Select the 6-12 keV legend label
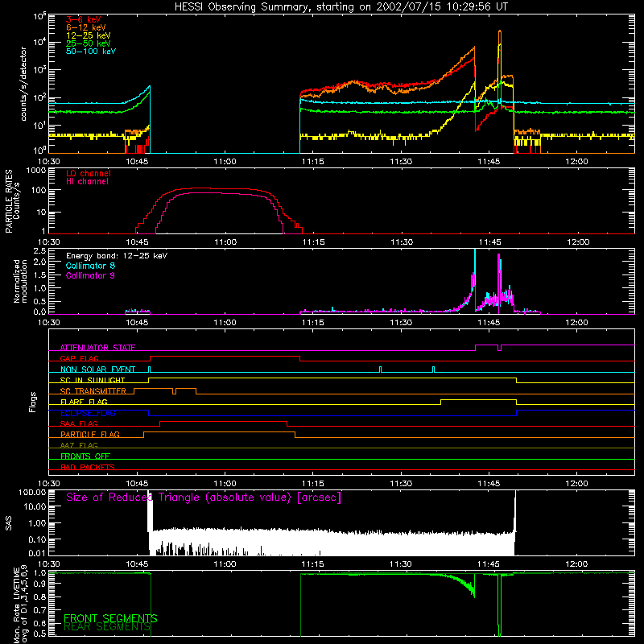 tap(85, 27)
